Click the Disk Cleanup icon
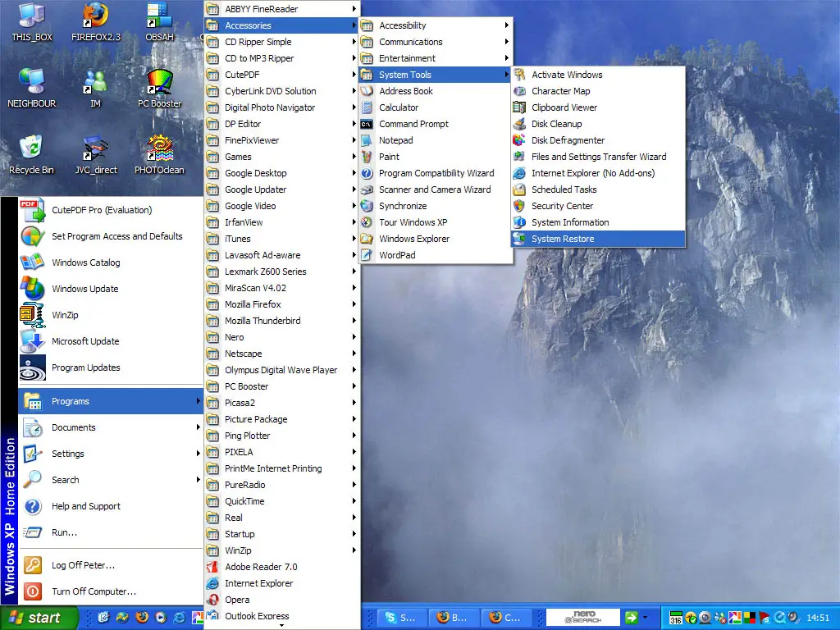Image resolution: width=840 pixels, height=630 pixels. point(519,124)
